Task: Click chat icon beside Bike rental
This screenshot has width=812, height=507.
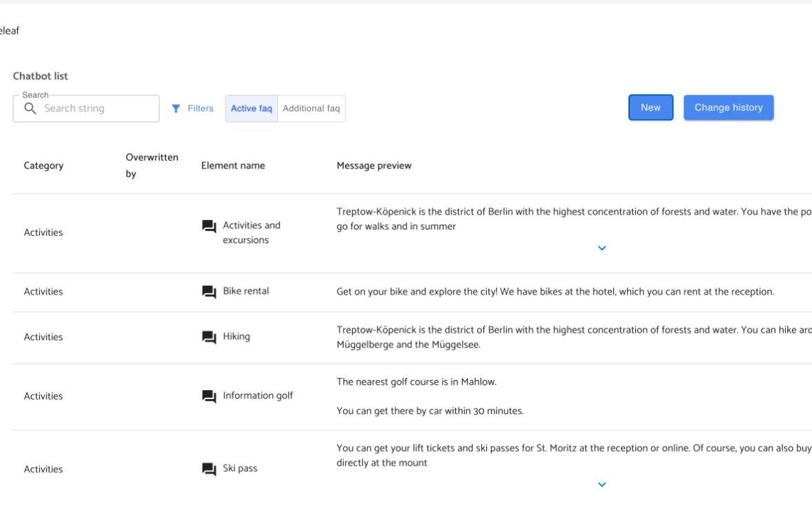Action: coord(208,292)
